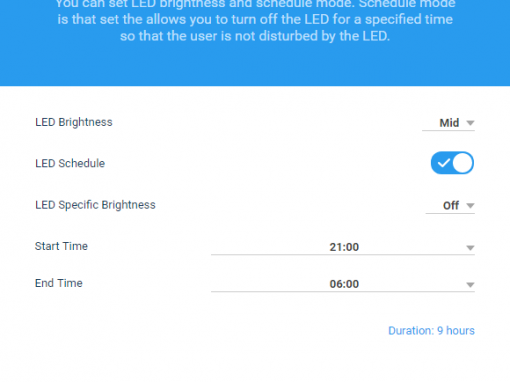Image resolution: width=510 pixels, height=382 pixels.
Task: Select the 06:00 end time field
Action: (x=343, y=284)
